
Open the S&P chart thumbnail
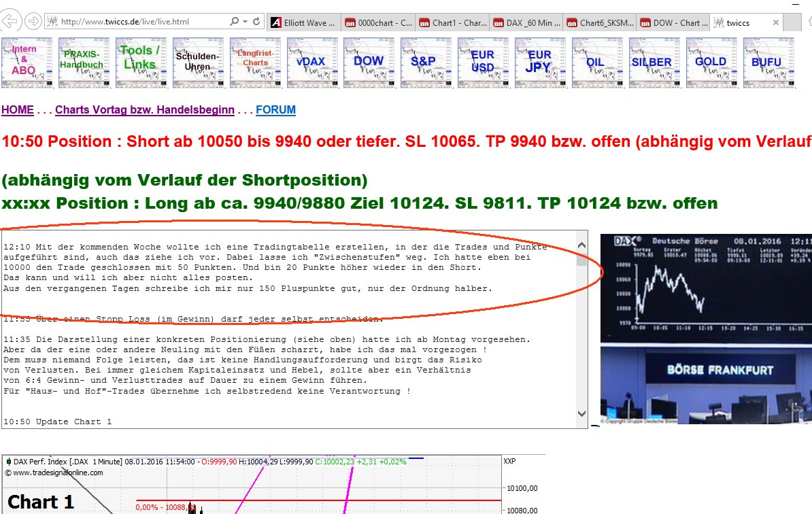coord(426,63)
